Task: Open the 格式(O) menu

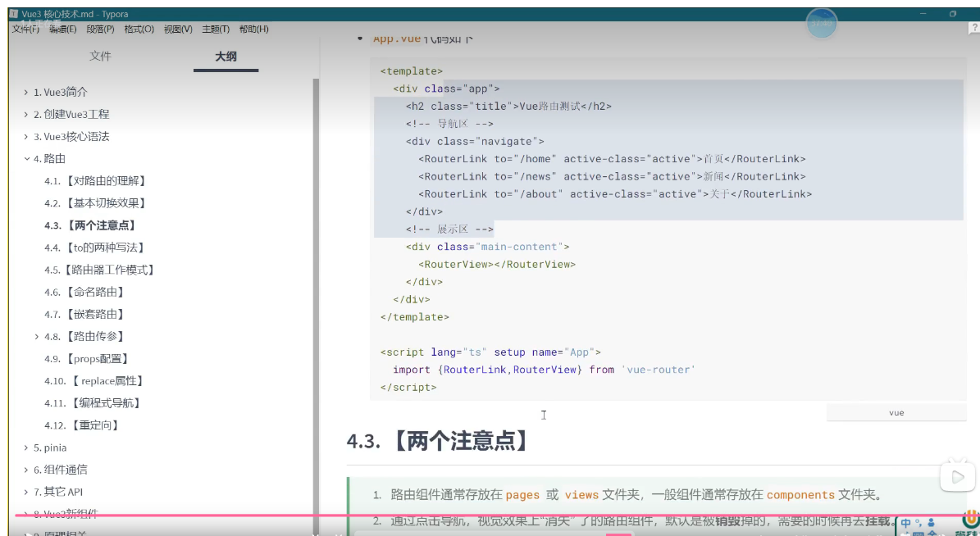Action: coord(139,29)
